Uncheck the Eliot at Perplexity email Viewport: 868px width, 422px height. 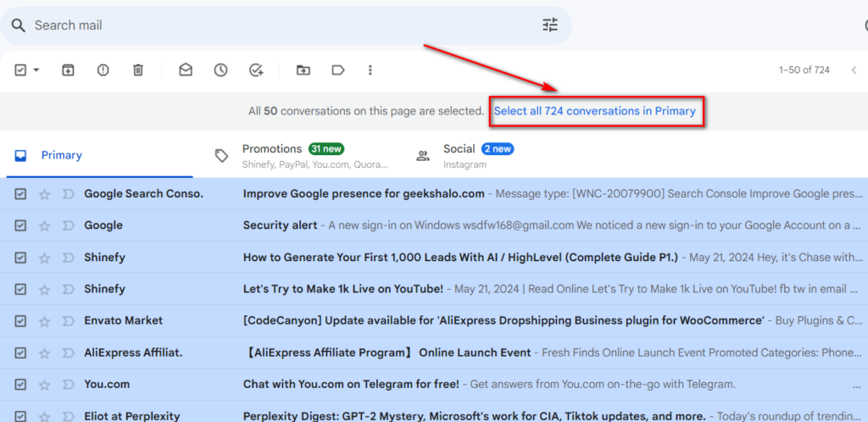pos(20,415)
